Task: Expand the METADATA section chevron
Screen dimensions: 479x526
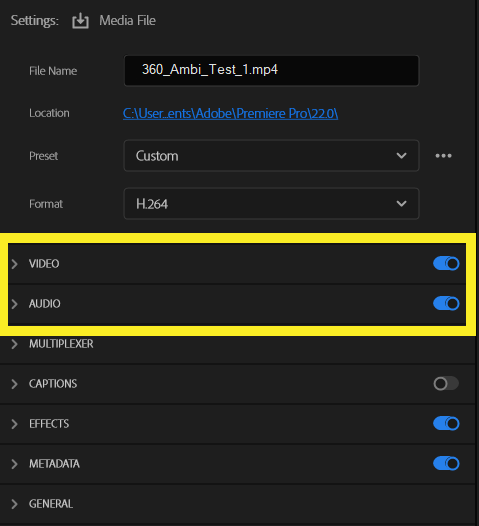Action: (x=14, y=464)
